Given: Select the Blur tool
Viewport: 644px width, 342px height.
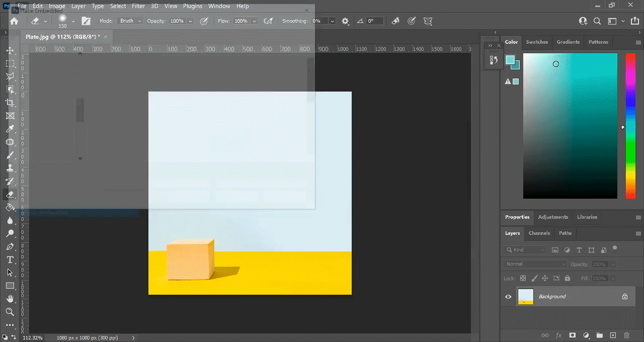Looking at the screenshot, I should tap(10, 220).
